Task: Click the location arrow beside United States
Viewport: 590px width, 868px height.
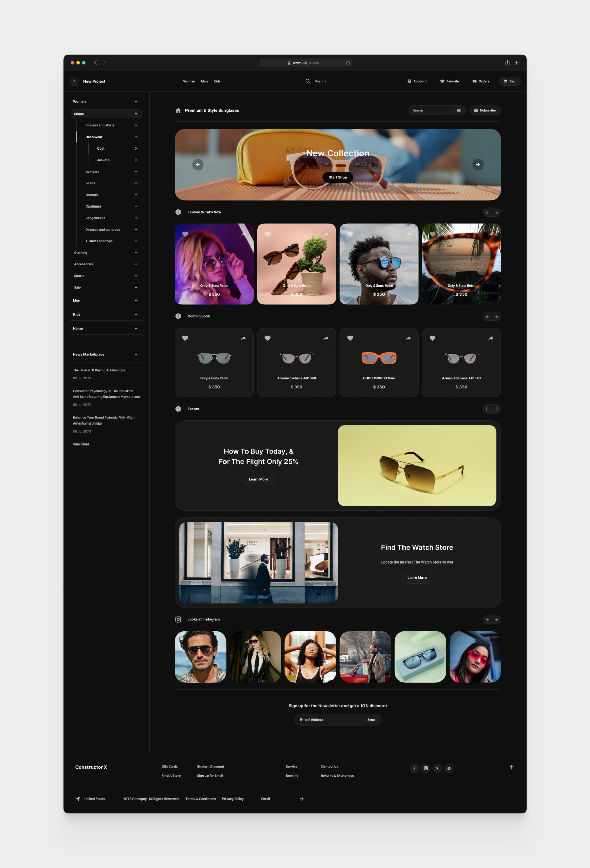Action: (78, 799)
